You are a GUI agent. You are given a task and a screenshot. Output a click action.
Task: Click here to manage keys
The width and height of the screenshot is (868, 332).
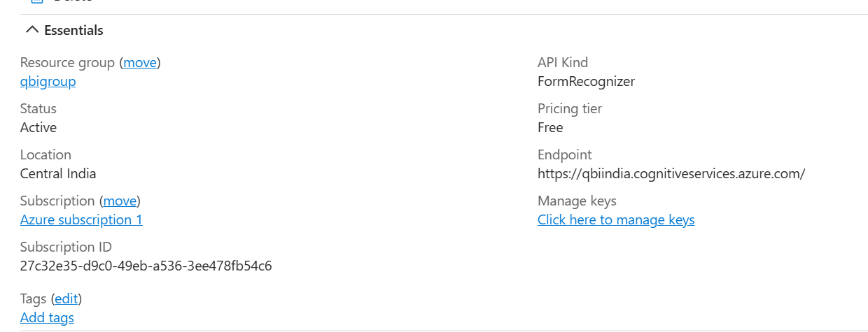[x=616, y=219]
